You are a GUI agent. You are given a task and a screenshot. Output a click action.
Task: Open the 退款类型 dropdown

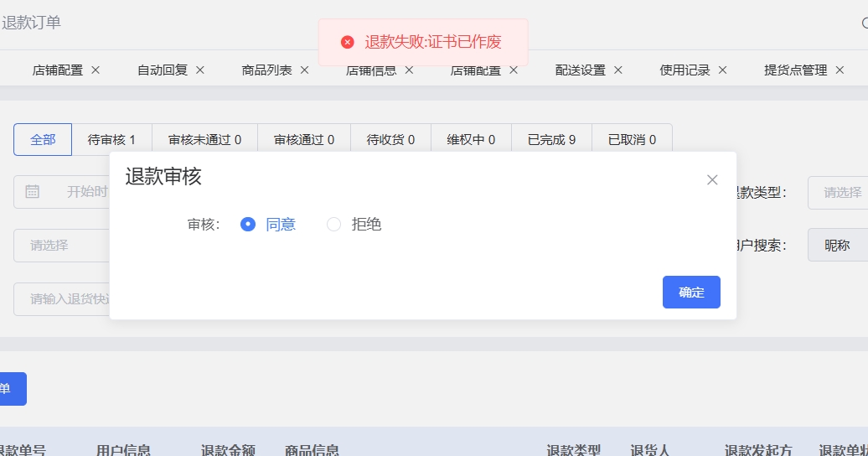[838, 193]
